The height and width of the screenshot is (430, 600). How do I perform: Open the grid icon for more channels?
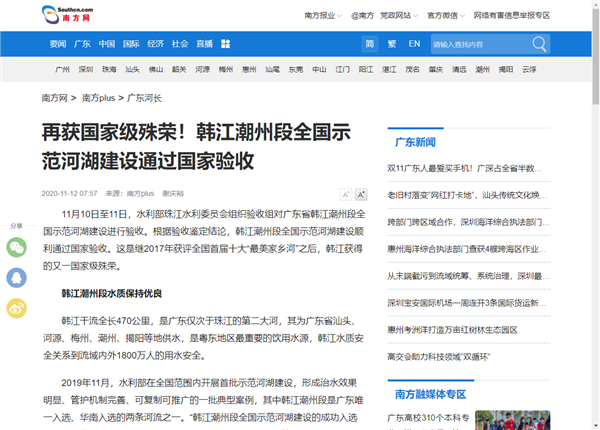tap(226, 44)
